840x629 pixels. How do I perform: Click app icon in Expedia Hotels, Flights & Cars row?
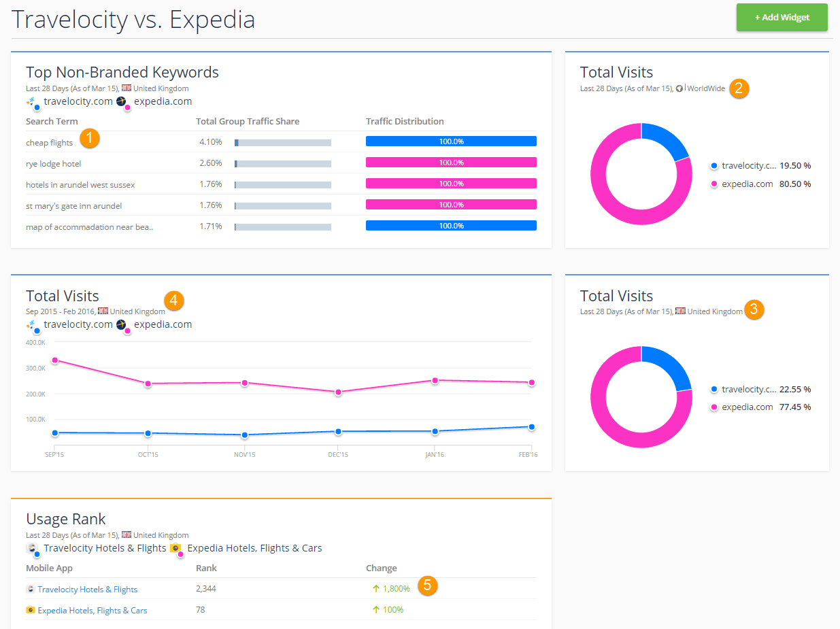(x=30, y=610)
